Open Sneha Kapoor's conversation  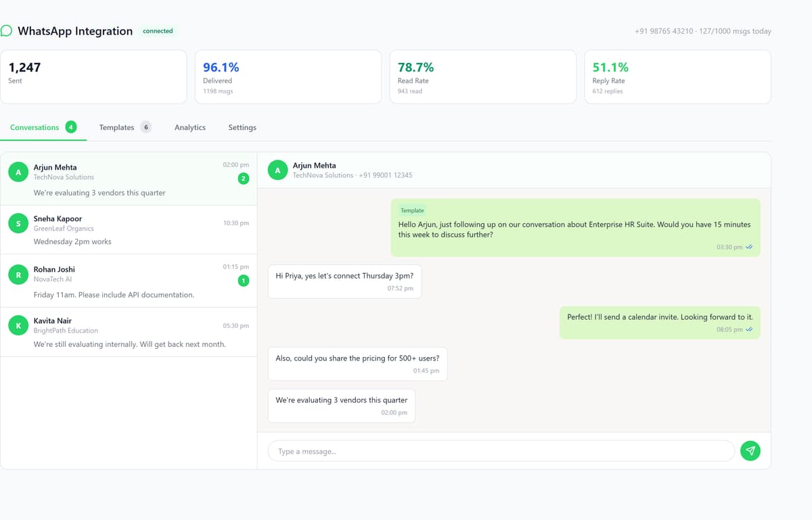point(129,230)
